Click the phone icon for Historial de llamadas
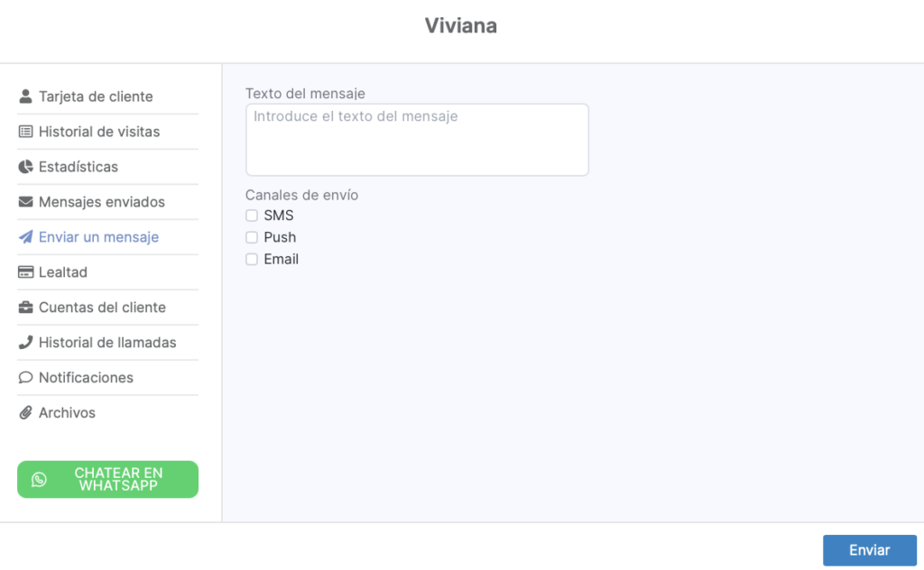 point(26,343)
